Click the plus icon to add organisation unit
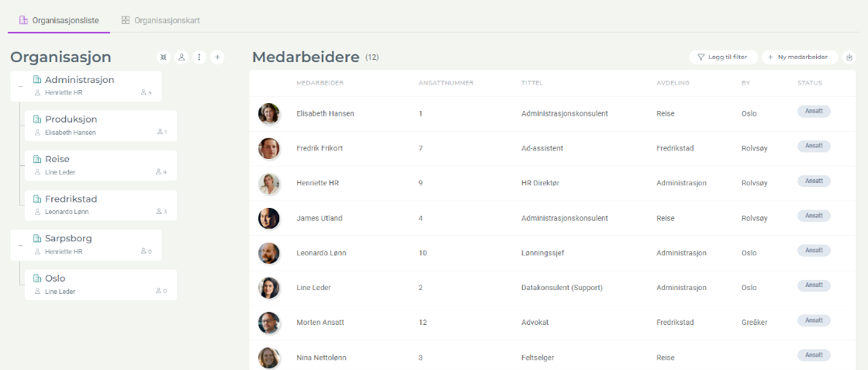This screenshot has width=868, height=370. [x=217, y=57]
